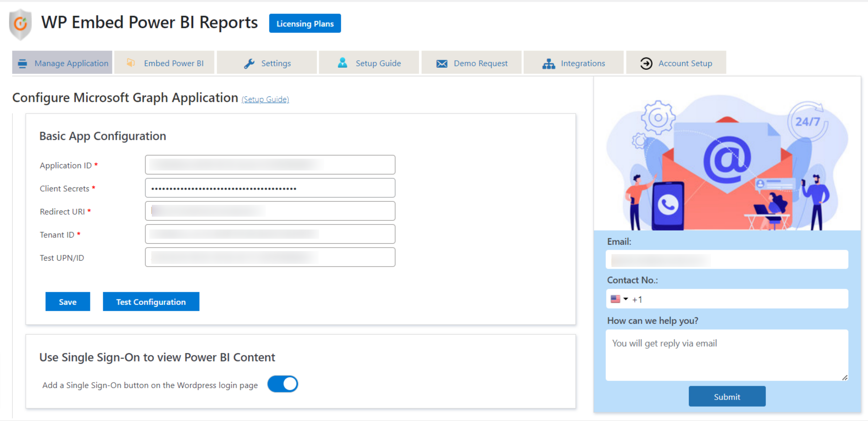Open the Setup Guide link beside heading
Image resolution: width=868 pixels, height=421 pixels.
pos(265,99)
